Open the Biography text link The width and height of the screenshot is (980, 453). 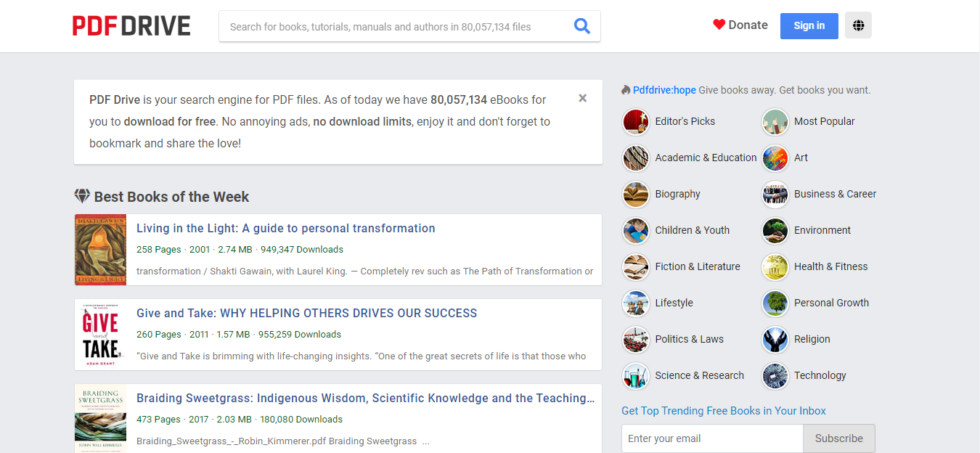point(677,194)
